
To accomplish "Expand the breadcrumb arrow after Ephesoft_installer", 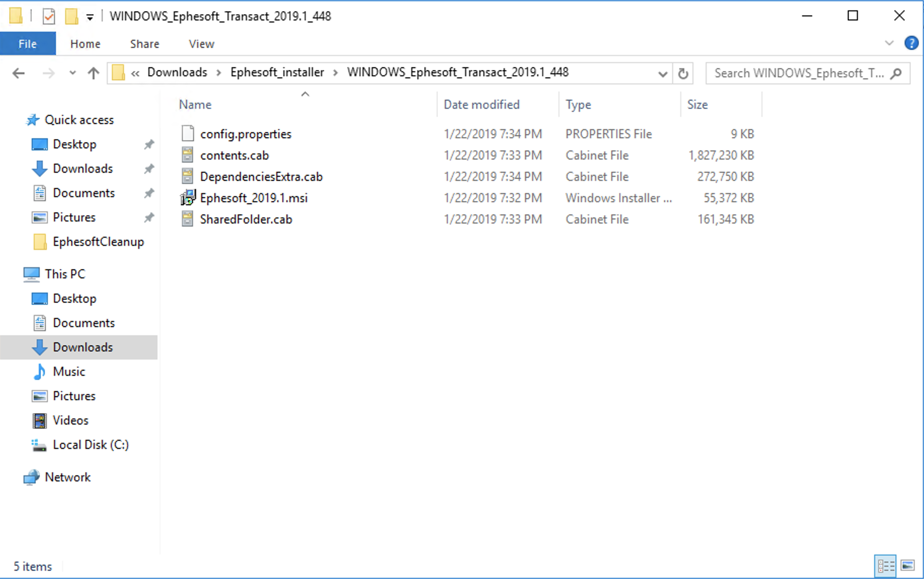I will coord(336,73).
